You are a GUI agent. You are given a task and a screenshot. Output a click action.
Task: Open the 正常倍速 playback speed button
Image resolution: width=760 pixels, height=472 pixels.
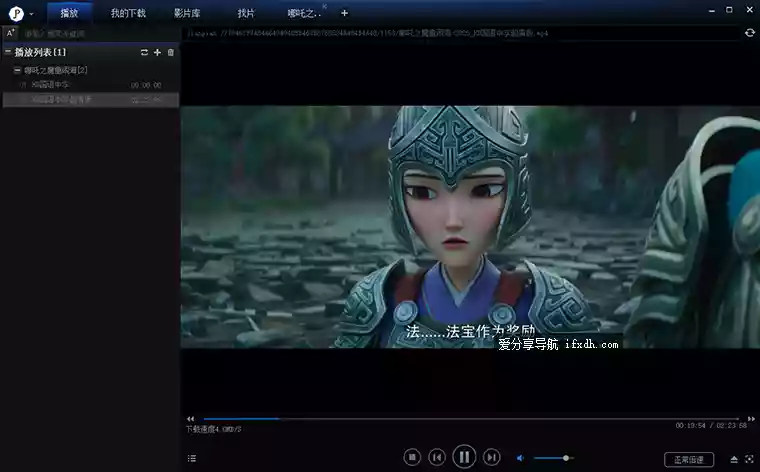[x=689, y=459]
